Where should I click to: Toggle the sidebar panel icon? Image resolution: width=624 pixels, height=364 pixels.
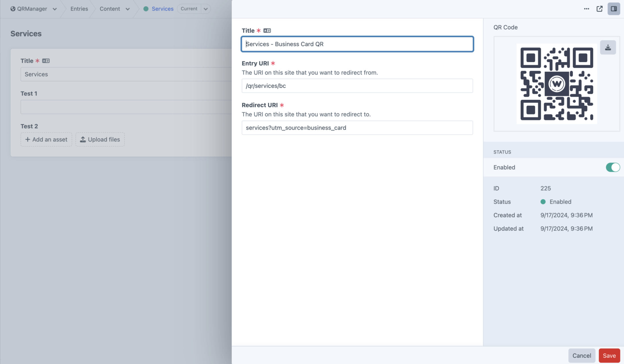click(x=614, y=9)
